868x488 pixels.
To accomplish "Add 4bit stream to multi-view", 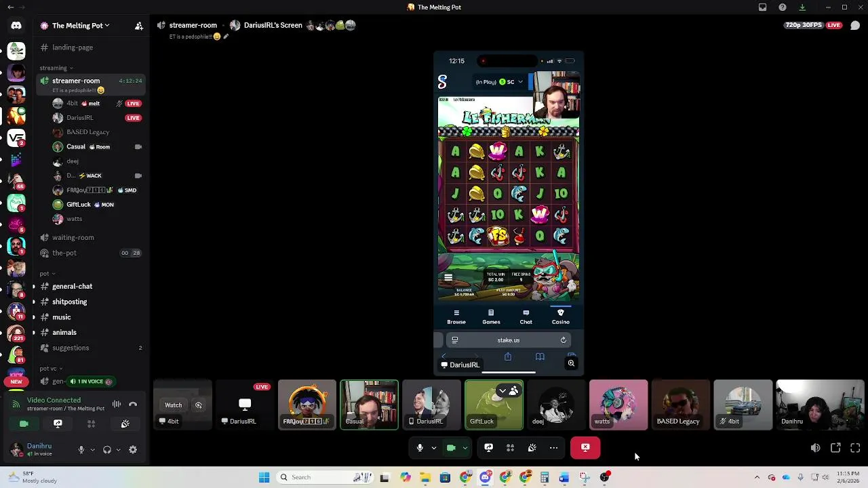I will click(199, 405).
